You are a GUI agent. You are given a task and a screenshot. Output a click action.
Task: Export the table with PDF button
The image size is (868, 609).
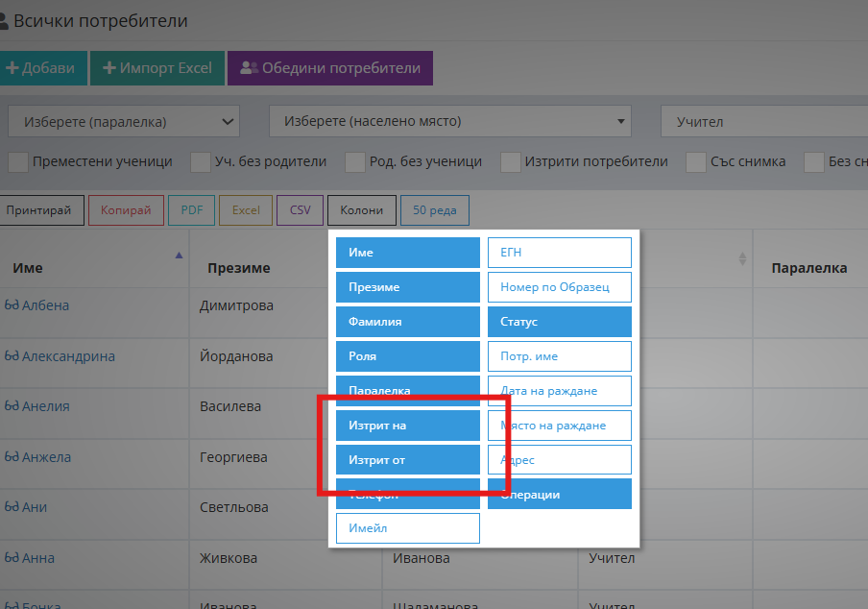(x=191, y=210)
